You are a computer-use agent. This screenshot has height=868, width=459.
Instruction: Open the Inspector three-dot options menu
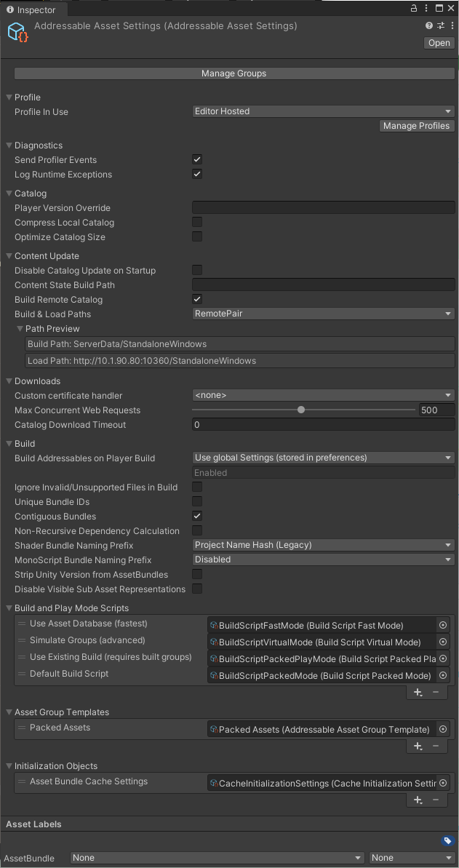coord(452,25)
